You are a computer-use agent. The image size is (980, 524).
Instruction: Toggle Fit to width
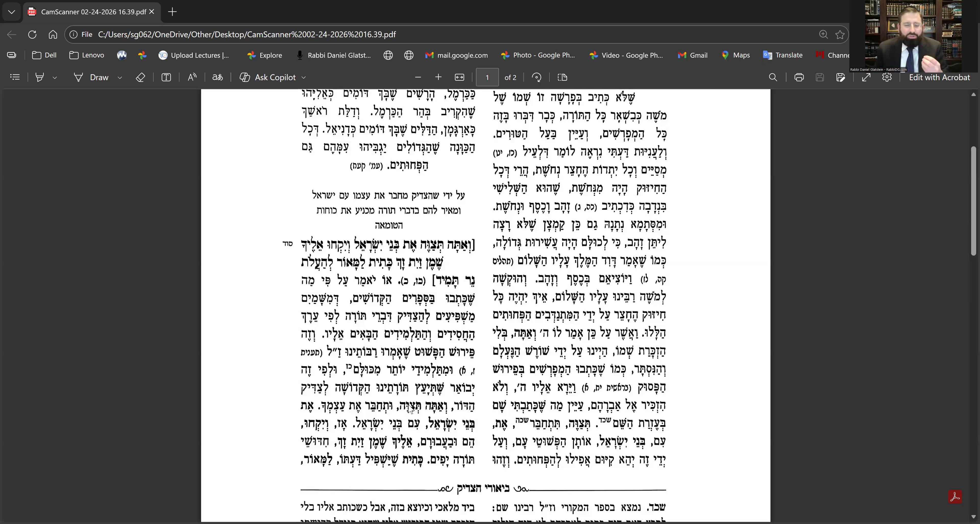(460, 77)
